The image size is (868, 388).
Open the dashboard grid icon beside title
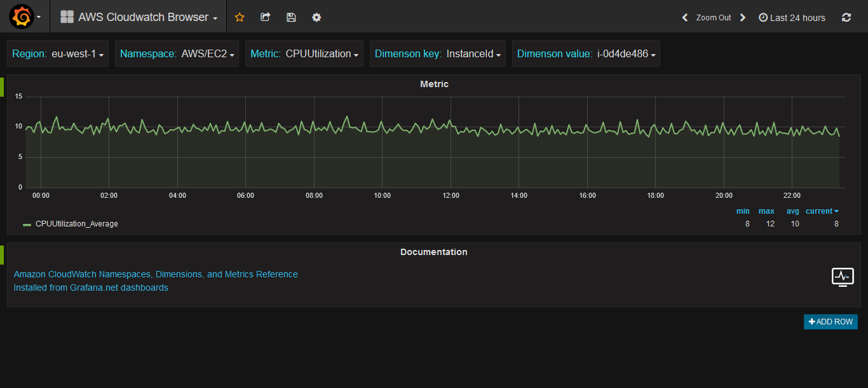(67, 17)
